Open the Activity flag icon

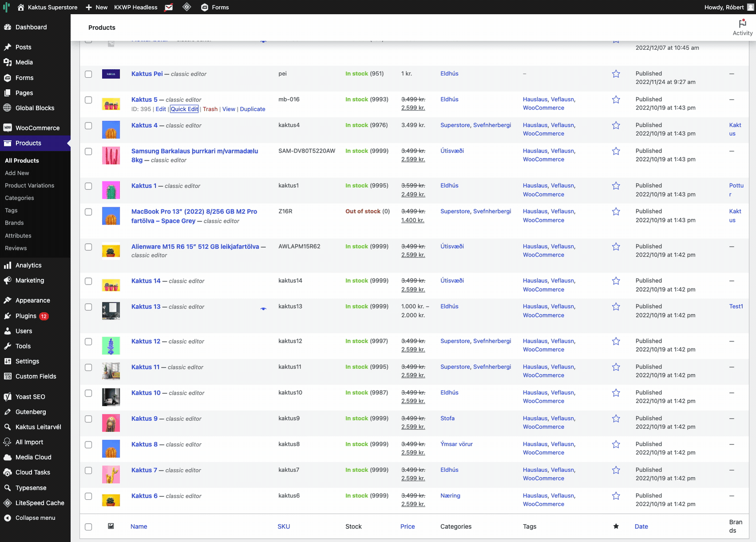pos(742,24)
